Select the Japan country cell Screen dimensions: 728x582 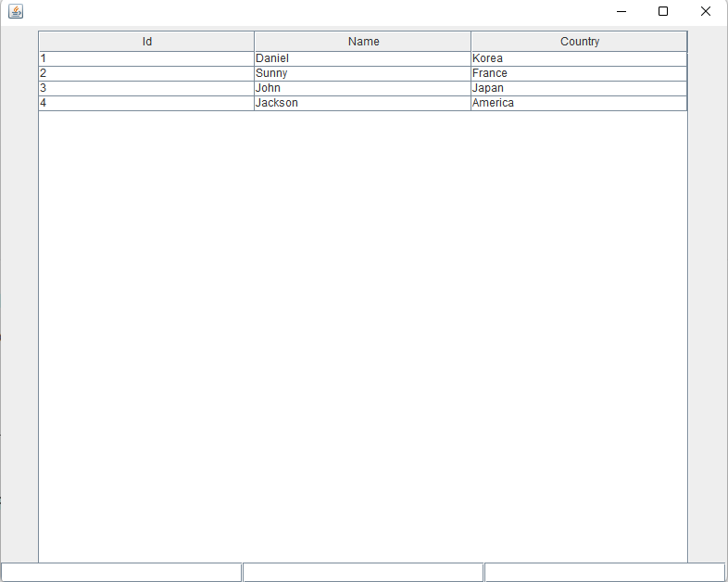click(x=579, y=88)
